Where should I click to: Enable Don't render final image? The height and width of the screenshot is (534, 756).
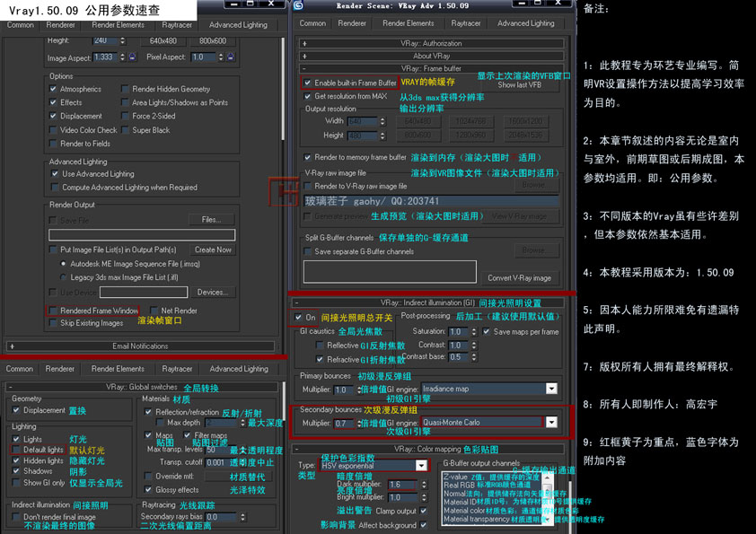[16, 517]
